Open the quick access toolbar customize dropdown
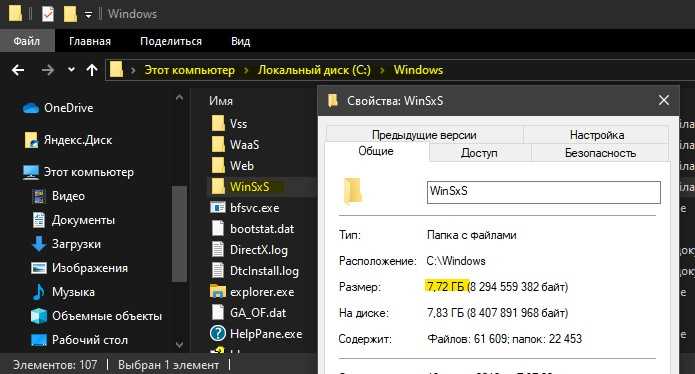The image size is (695, 374). [88, 15]
